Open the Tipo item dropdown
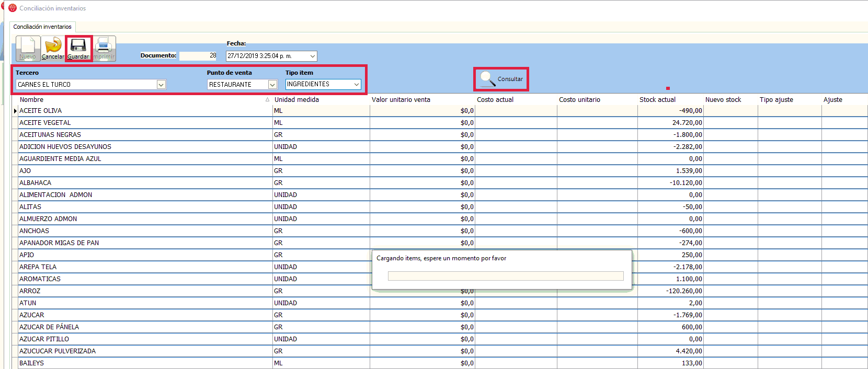Viewport: 868px width, 369px height. [x=357, y=84]
